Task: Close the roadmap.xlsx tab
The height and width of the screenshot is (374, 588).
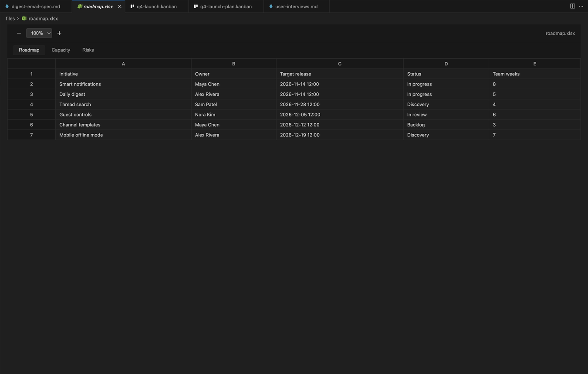Action: coord(120,7)
